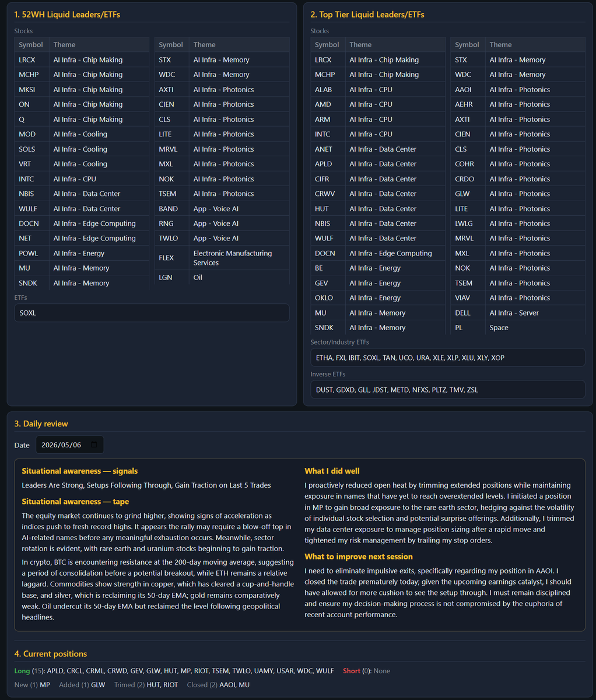This screenshot has height=700, width=596.
Task: Click the ALAB symbol in Top Tier table
Action: pos(323,90)
